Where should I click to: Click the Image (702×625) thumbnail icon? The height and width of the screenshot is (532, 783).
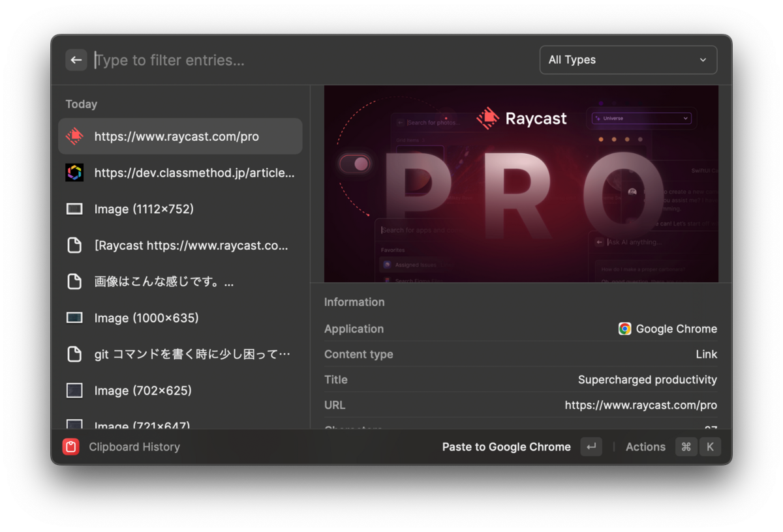(x=74, y=391)
